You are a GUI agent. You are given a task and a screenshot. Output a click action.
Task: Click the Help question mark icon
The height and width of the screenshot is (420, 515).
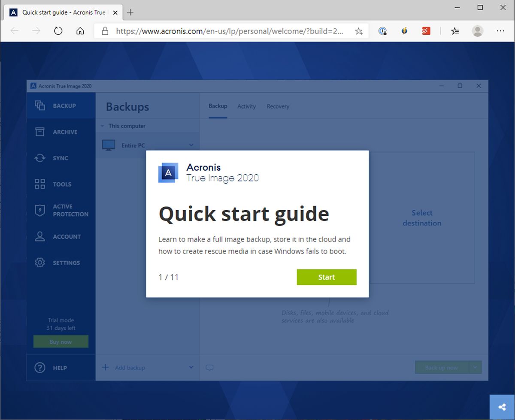tap(39, 368)
